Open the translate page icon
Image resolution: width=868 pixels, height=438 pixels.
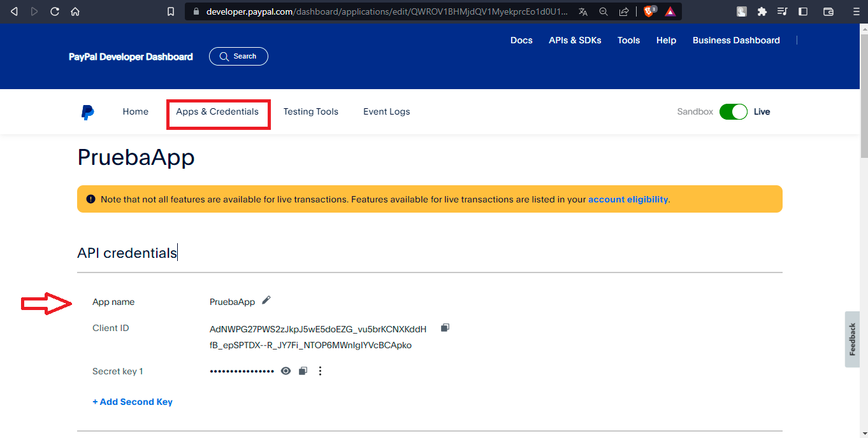click(x=583, y=11)
